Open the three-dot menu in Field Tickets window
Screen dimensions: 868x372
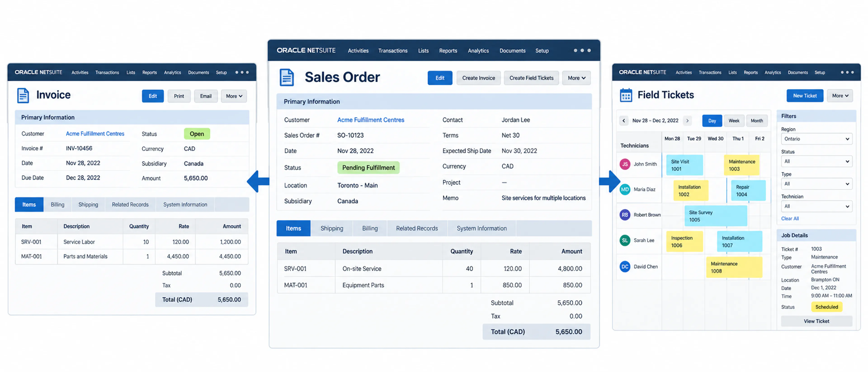click(x=847, y=72)
